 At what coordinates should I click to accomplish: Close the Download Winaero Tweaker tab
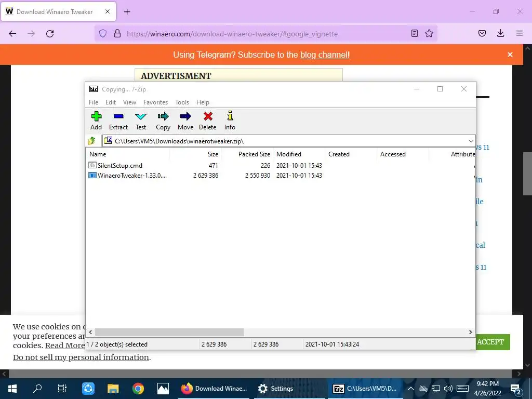(x=108, y=11)
